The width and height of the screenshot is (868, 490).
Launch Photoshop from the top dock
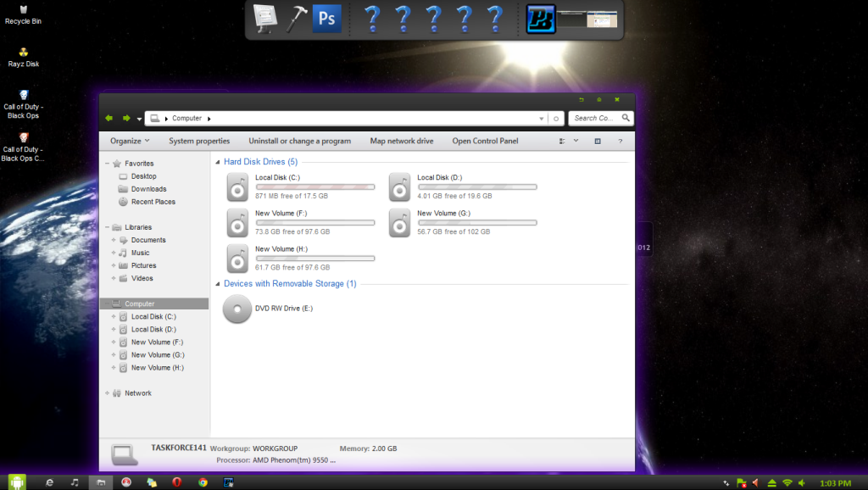click(326, 19)
